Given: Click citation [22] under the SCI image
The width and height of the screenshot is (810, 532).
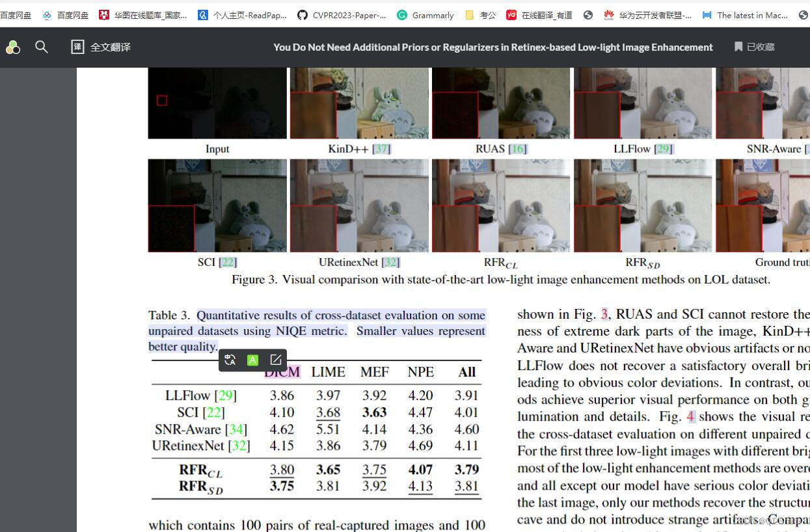Looking at the screenshot, I should coord(228,262).
